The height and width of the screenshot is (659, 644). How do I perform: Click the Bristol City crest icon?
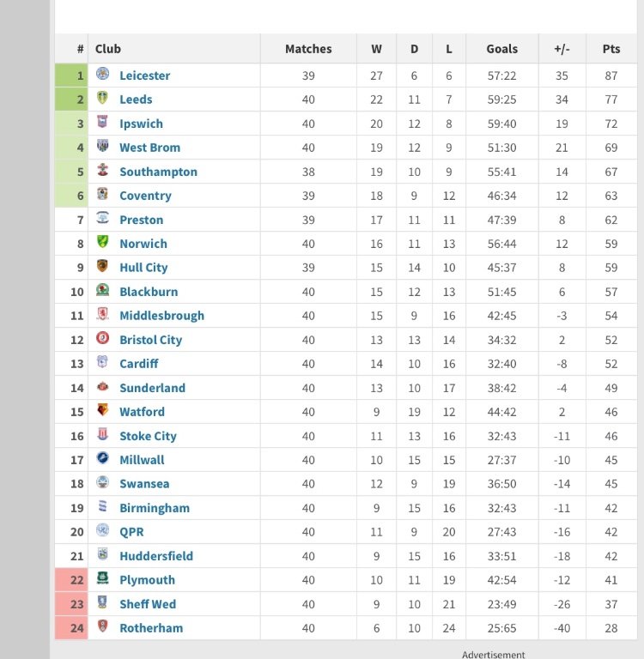point(103,339)
